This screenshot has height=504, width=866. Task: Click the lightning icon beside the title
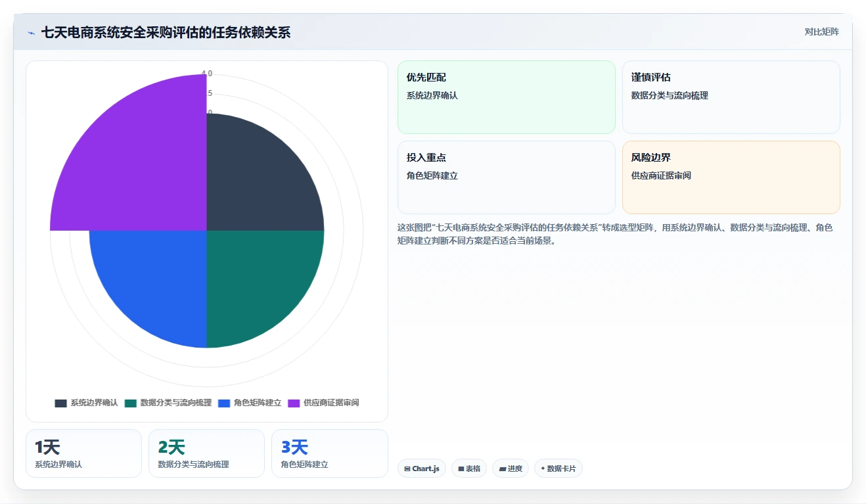tap(32, 33)
